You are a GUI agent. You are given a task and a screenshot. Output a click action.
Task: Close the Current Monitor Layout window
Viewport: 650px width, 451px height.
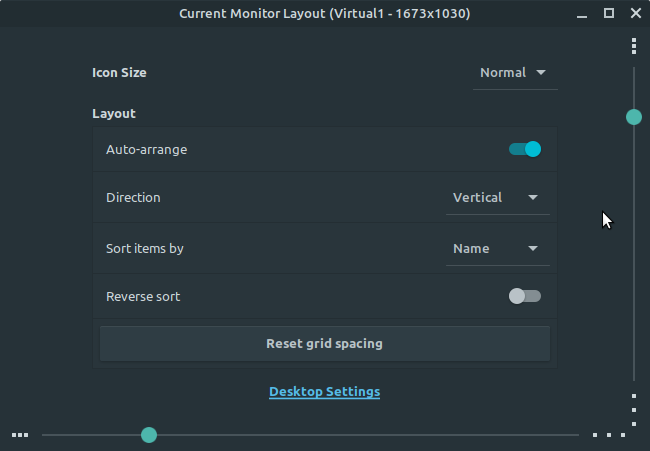tap(635, 13)
